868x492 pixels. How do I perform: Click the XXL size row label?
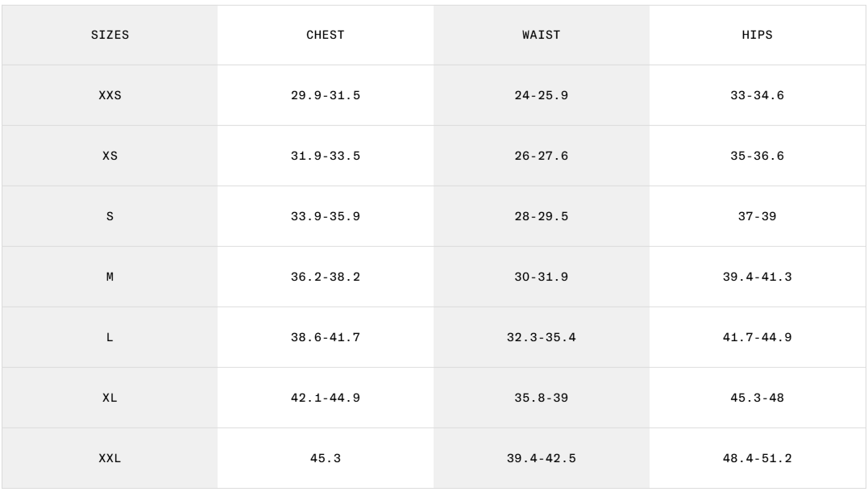(110, 459)
